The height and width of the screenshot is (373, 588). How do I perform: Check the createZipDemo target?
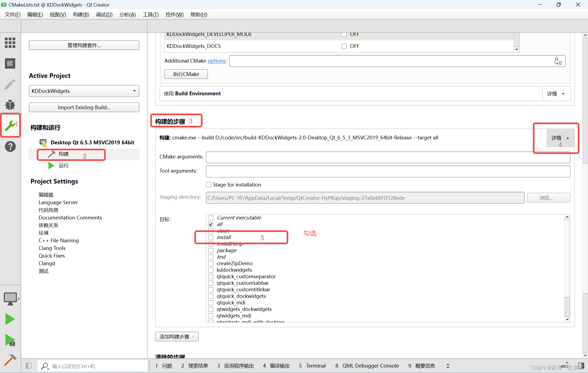(x=211, y=264)
